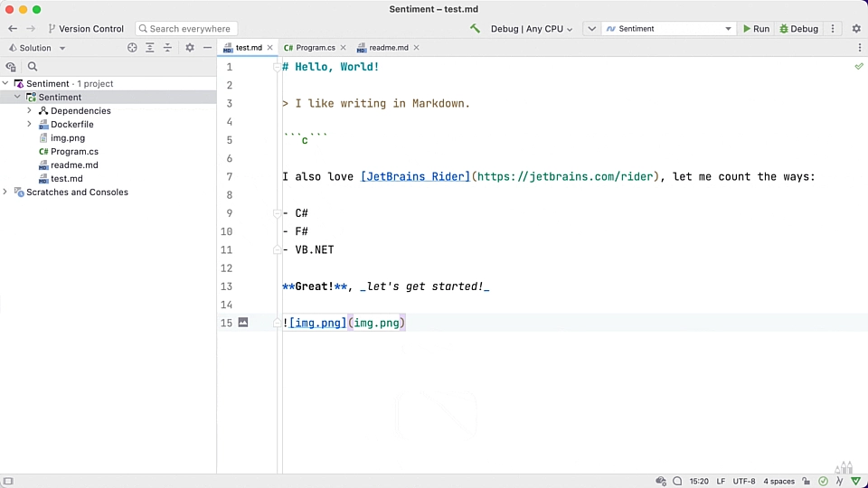The height and width of the screenshot is (488, 868).
Task: Open solution-wide analysis status checkmark
Action: (x=823, y=482)
